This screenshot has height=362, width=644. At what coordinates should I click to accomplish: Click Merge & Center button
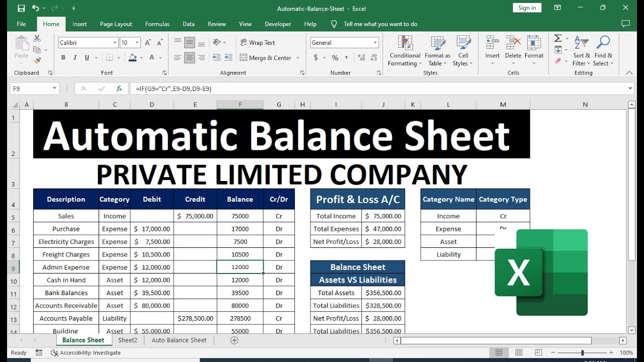tap(266, 58)
